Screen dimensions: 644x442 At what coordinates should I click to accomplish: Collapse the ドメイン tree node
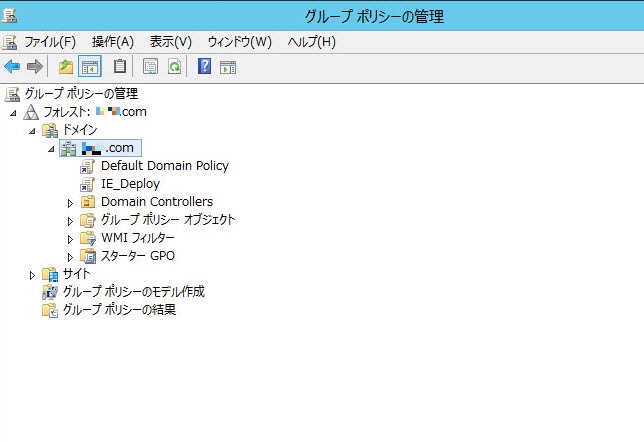click(32, 130)
